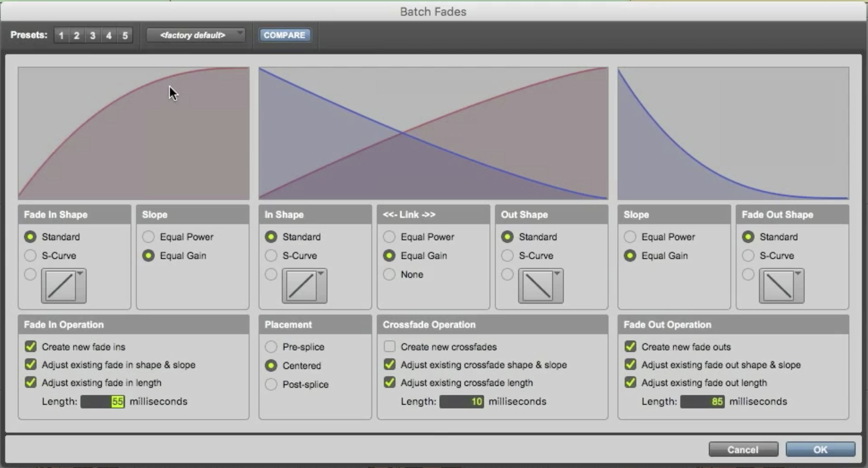
Task: Click the Fade Out Shape curve preset icon
Action: (778, 286)
